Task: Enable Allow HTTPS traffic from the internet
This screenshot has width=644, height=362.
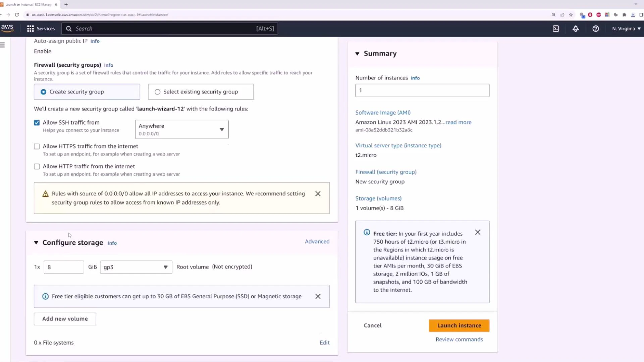Action: 37,146
